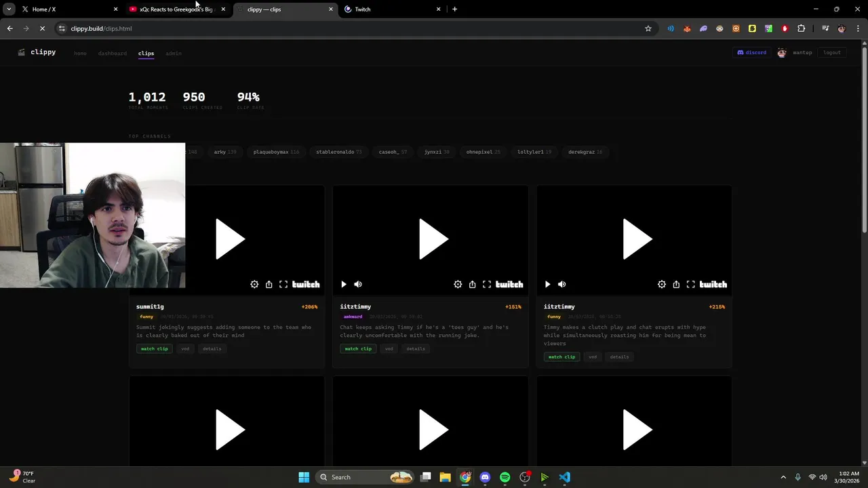
Task: Open OBS Studio from the taskbar
Action: coord(525,477)
